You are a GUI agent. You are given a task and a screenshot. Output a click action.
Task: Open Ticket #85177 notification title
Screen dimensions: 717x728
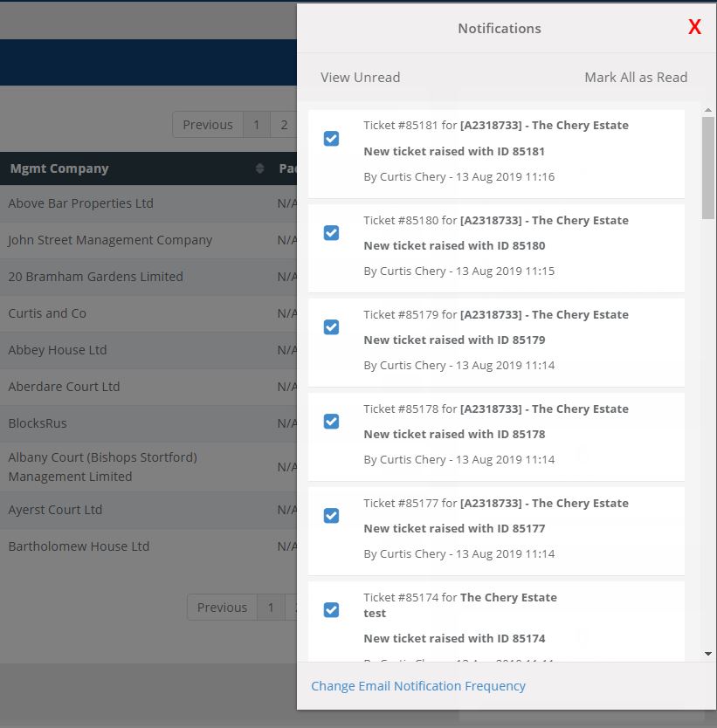(496, 503)
